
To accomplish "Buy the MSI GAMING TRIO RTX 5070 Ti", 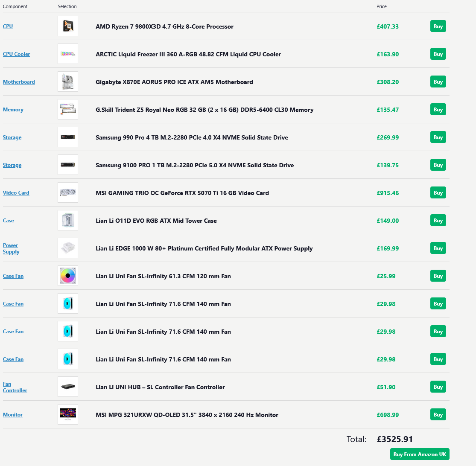I will [x=438, y=192].
